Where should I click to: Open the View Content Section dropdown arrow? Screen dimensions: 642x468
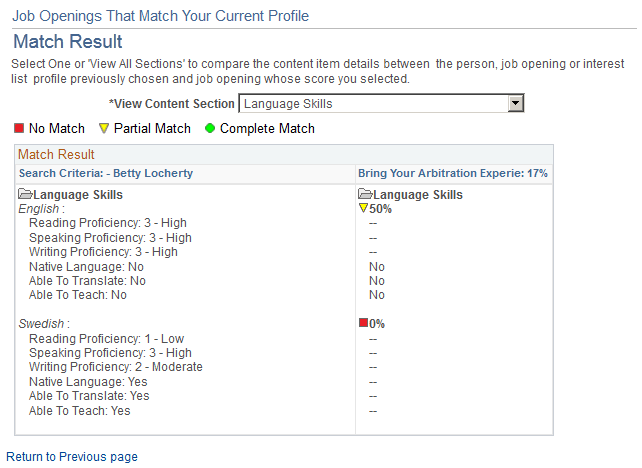[x=516, y=104]
